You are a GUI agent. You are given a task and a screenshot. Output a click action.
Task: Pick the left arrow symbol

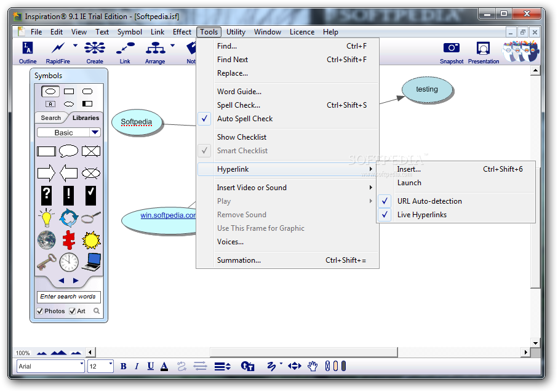tap(69, 174)
